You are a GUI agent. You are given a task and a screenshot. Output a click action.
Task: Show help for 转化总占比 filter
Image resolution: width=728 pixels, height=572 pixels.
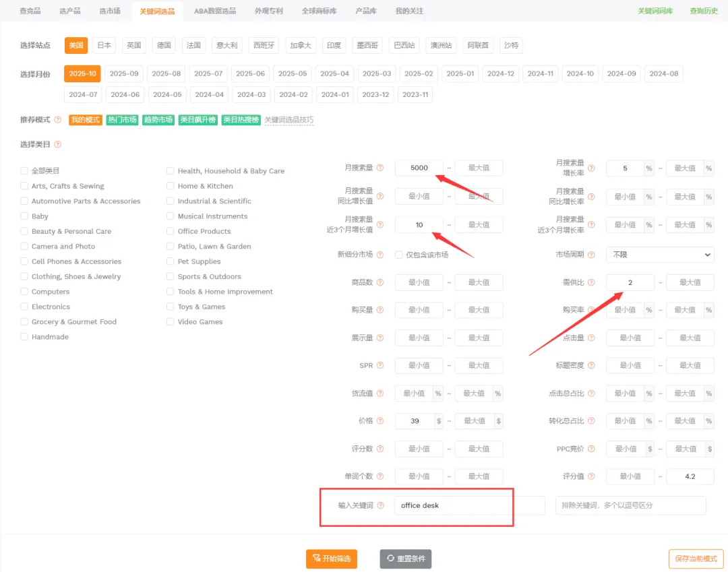point(592,421)
